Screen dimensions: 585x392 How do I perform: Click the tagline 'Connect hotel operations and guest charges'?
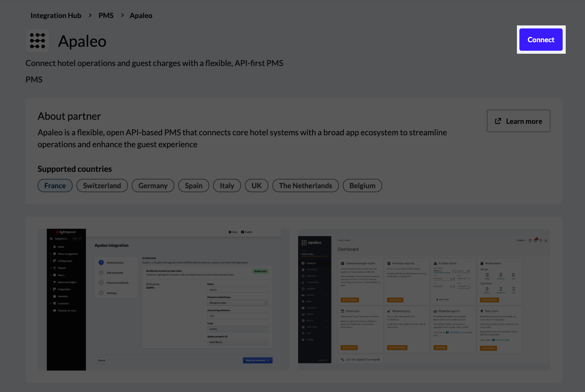pyautogui.click(x=154, y=63)
